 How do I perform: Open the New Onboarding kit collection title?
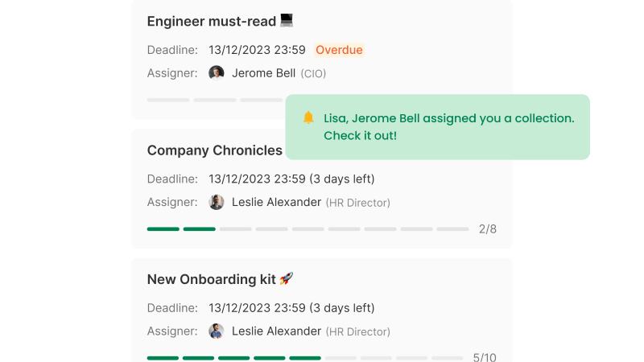click(x=211, y=279)
